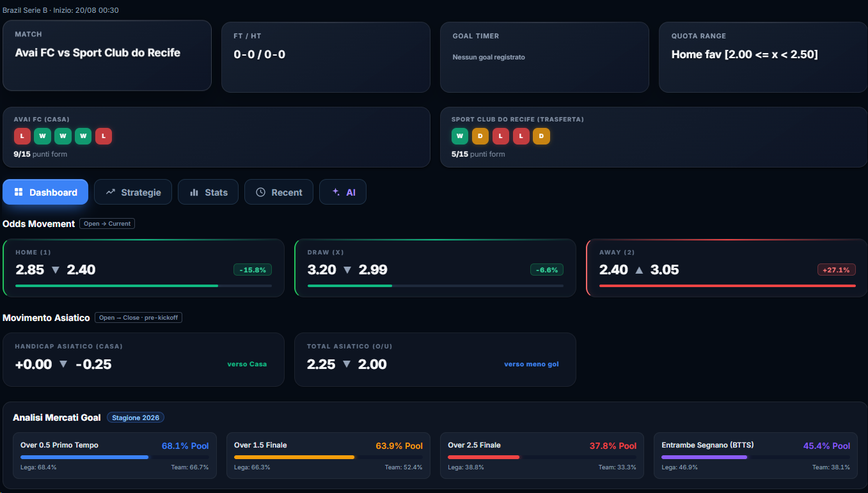Open the Dashboard tab
868x493 pixels.
pyautogui.click(x=45, y=192)
